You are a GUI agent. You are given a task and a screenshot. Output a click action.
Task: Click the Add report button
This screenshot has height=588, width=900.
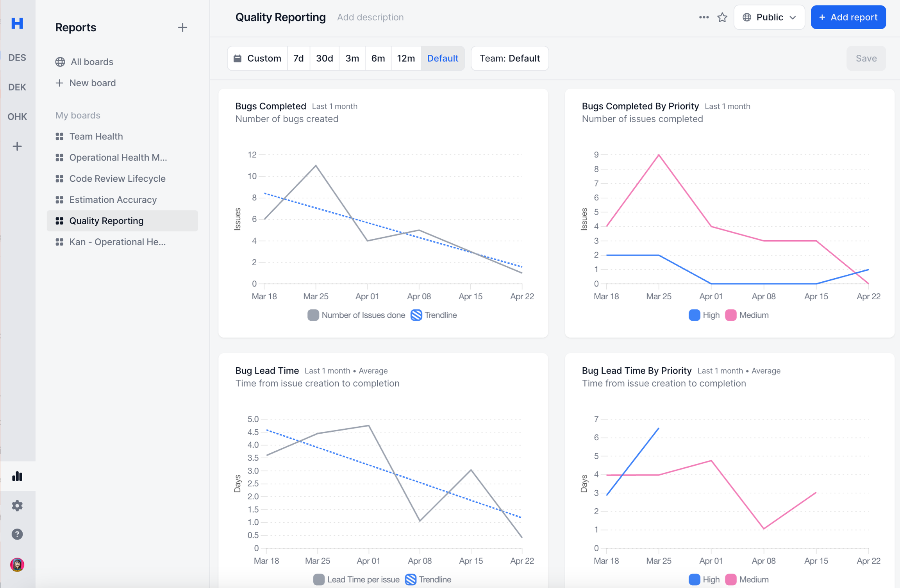848,18
